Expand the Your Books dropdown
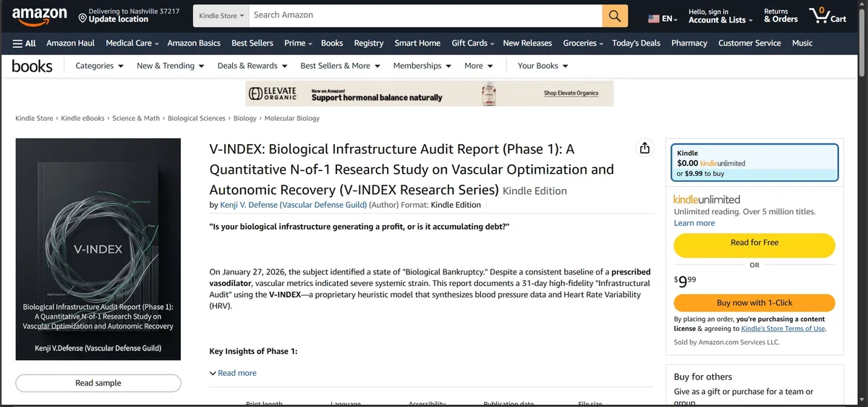Image resolution: width=868 pixels, height=407 pixels. 543,66
